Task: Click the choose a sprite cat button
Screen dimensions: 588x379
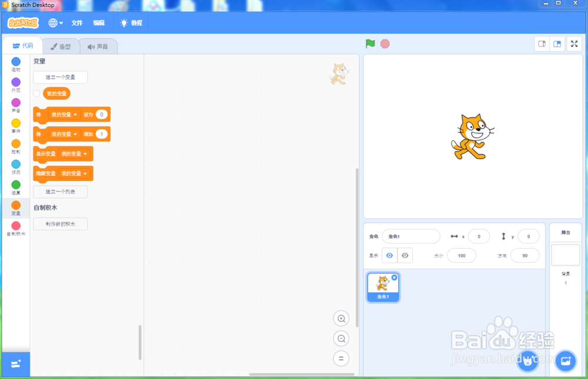Action: click(x=527, y=361)
